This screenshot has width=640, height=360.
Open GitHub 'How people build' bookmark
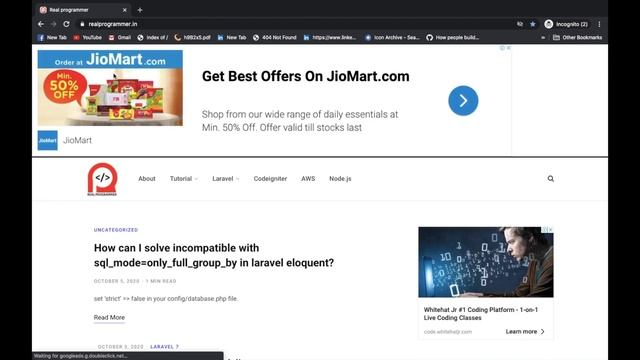click(453, 37)
